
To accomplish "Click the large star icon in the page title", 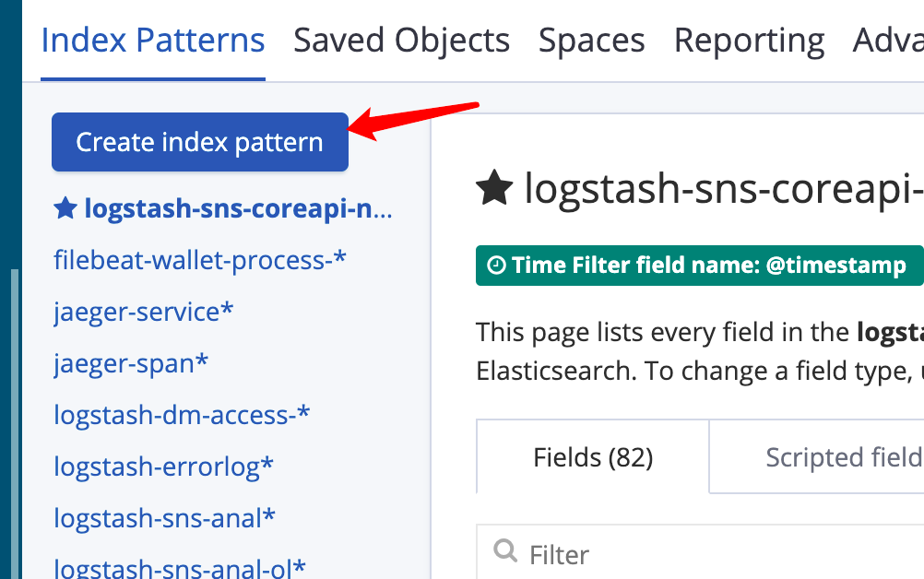I will [x=494, y=188].
